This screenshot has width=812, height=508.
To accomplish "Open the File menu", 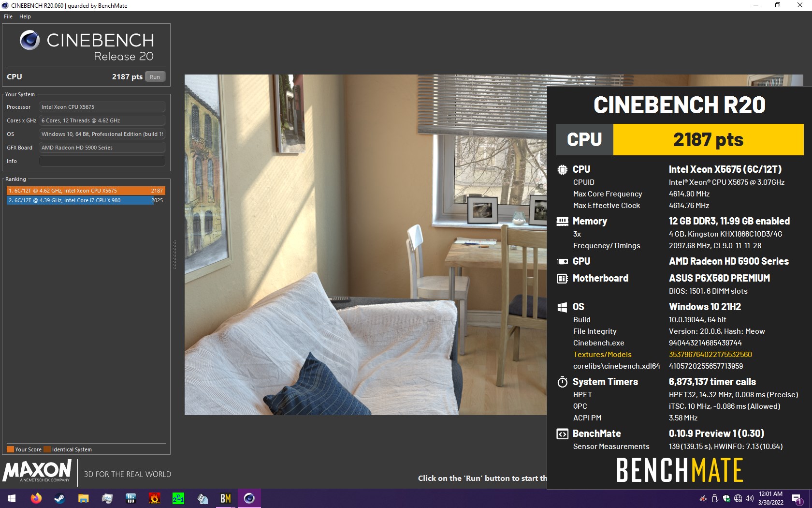I will [8, 16].
